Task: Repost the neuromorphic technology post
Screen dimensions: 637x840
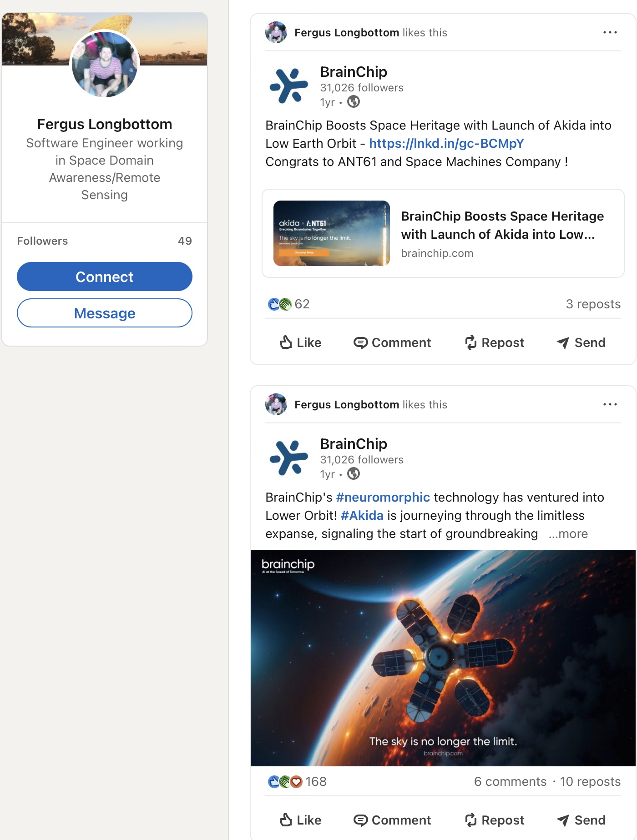Action: [x=495, y=820]
